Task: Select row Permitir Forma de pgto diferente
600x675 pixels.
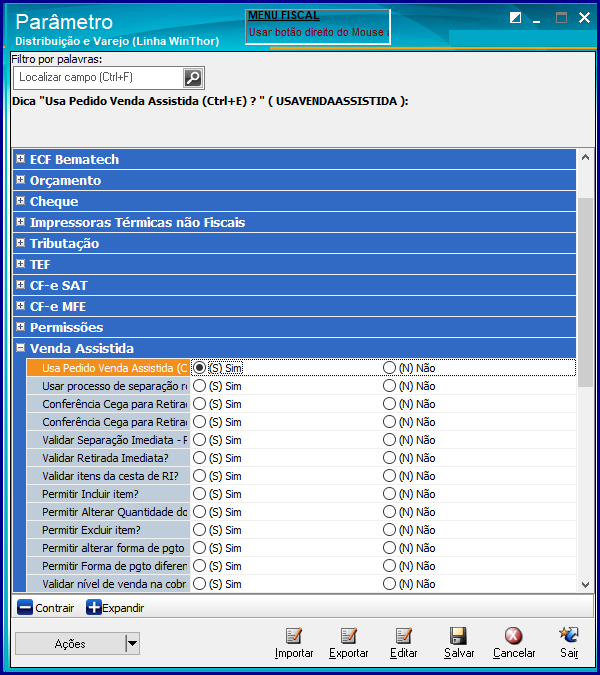Action: tap(108, 566)
